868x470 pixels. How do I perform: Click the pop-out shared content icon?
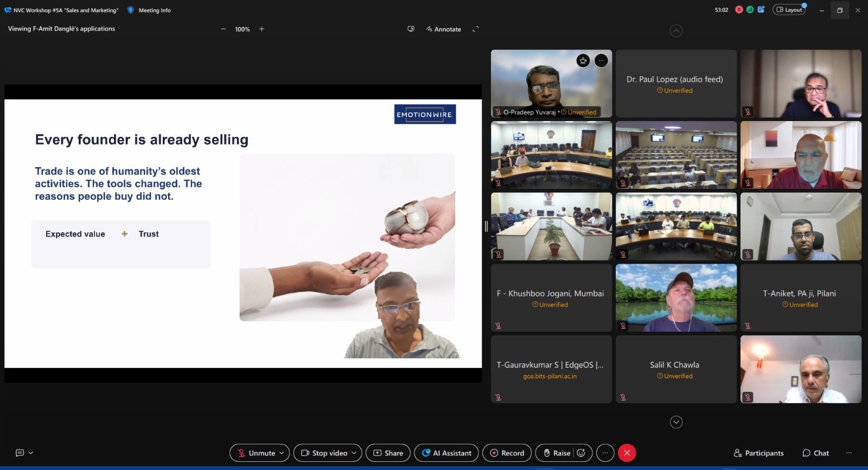pyautogui.click(x=411, y=29)
